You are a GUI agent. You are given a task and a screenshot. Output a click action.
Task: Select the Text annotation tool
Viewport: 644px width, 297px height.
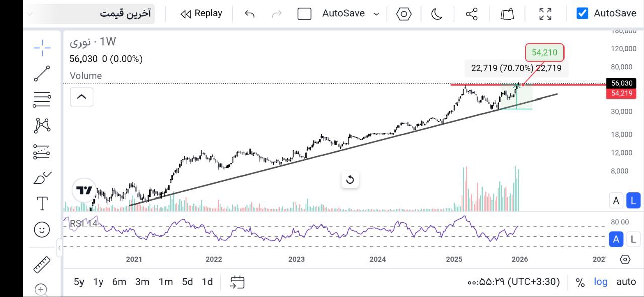point(42,204)
